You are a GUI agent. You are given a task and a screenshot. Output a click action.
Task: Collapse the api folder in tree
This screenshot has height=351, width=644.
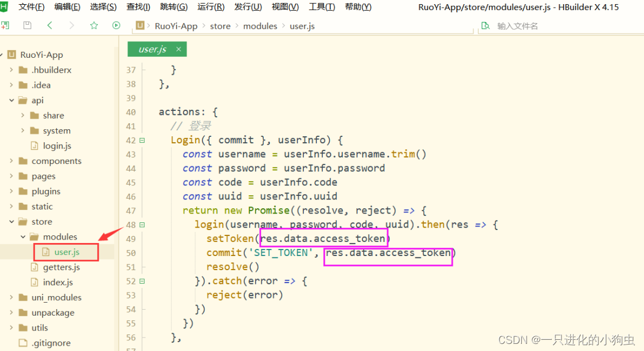tap(12, 100)
